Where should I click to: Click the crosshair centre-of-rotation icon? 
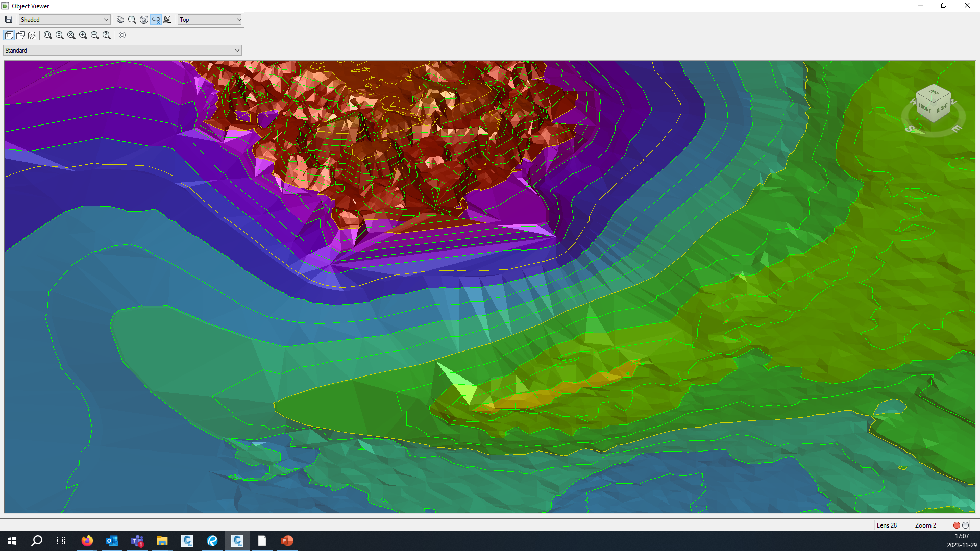click(x=122, y=35)
